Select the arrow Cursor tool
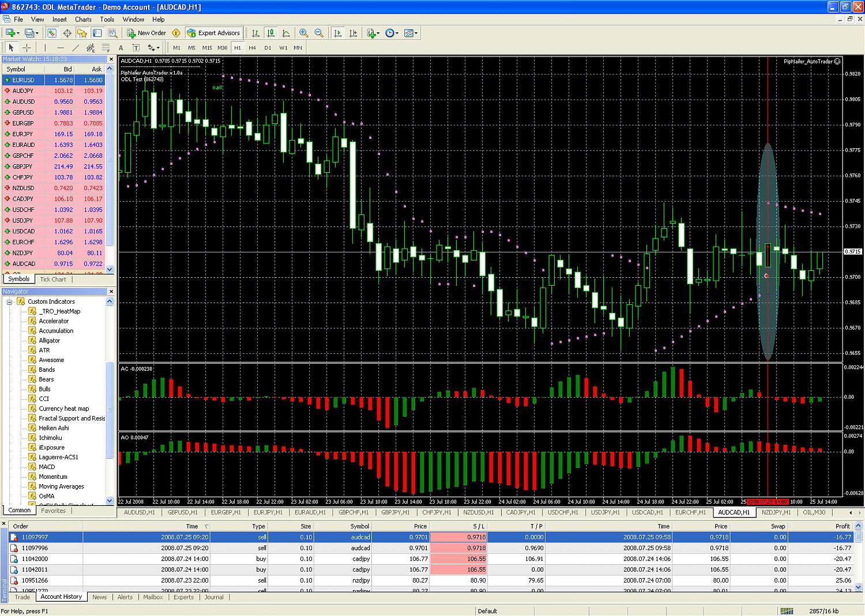The image size is (865, 616). pyautogui.click(x=11, y=47)
